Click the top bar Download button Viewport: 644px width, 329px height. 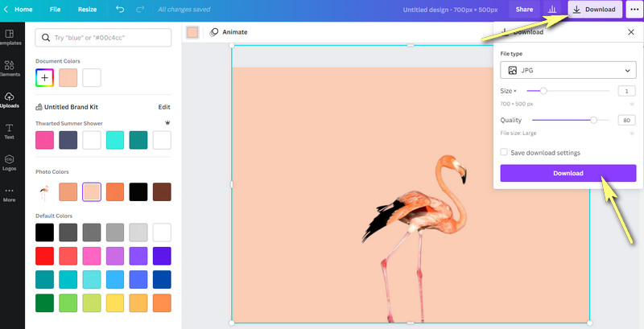point(595,10)
